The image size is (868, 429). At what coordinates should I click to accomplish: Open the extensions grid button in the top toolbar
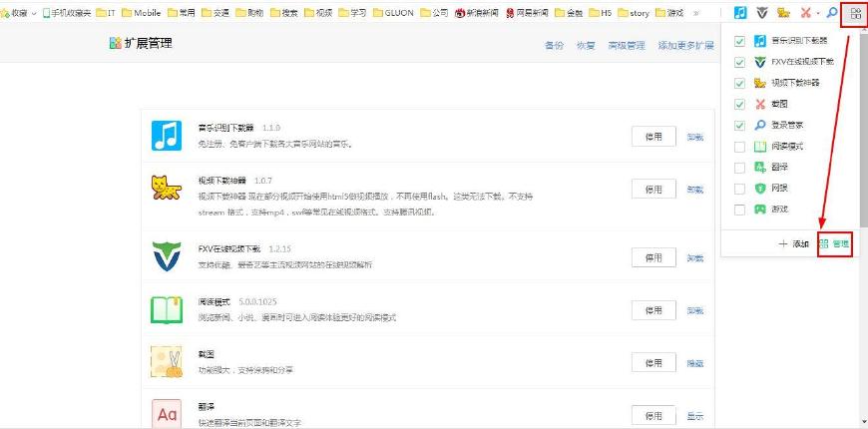(x=855, y=14)
